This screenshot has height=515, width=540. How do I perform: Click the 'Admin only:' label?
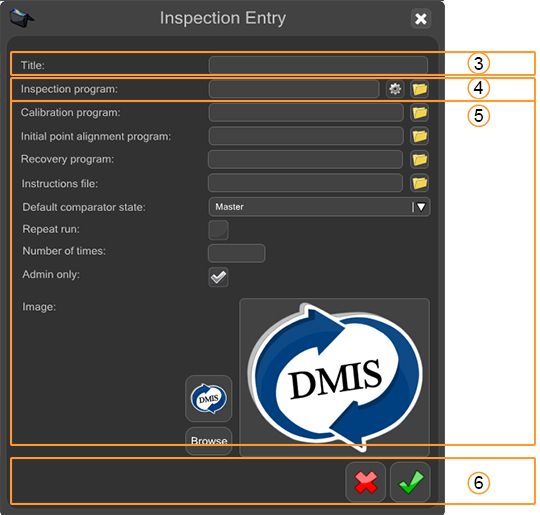coord(51,275)
